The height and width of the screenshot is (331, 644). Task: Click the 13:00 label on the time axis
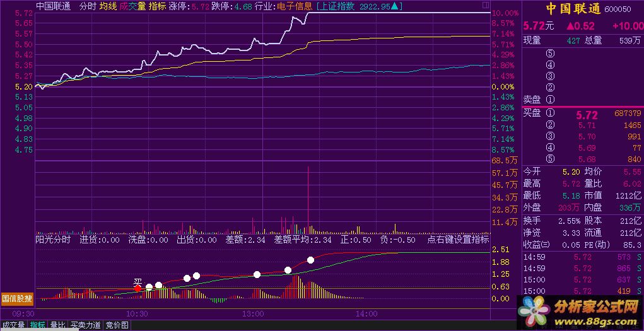253,314
